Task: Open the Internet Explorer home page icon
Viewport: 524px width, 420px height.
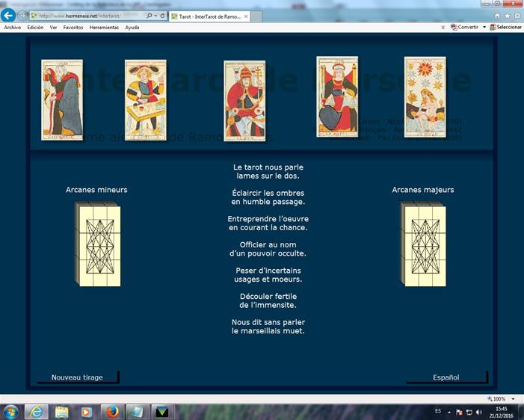Action: 498,15
